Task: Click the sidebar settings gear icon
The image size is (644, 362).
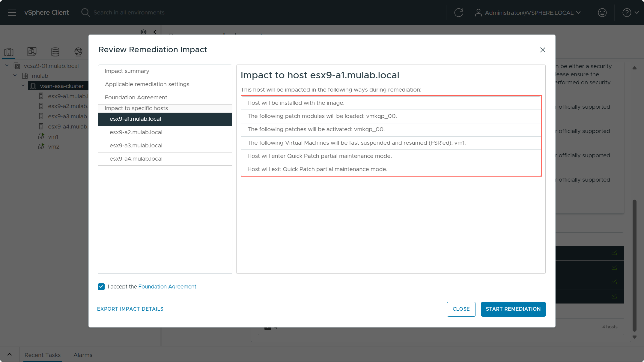Action: (x=144, y=32)
